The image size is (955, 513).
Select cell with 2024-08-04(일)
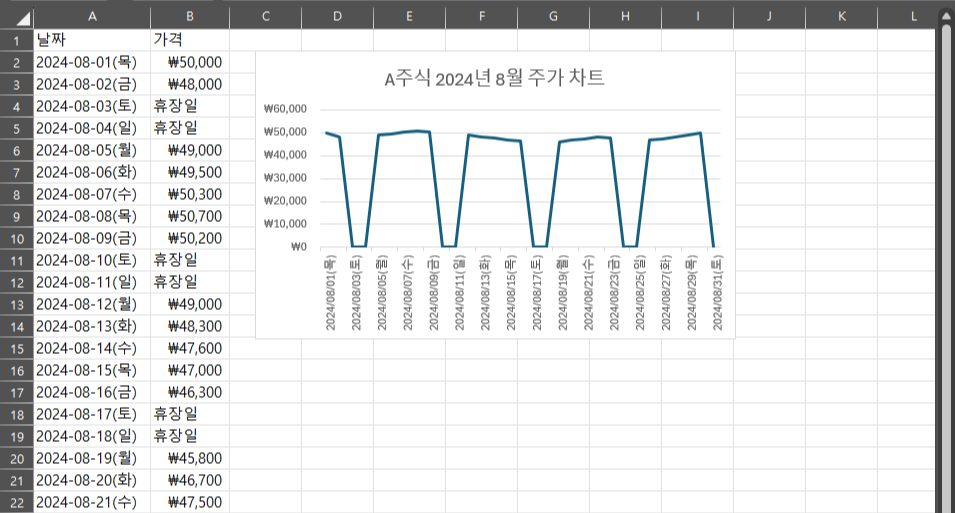coord(92,128)
